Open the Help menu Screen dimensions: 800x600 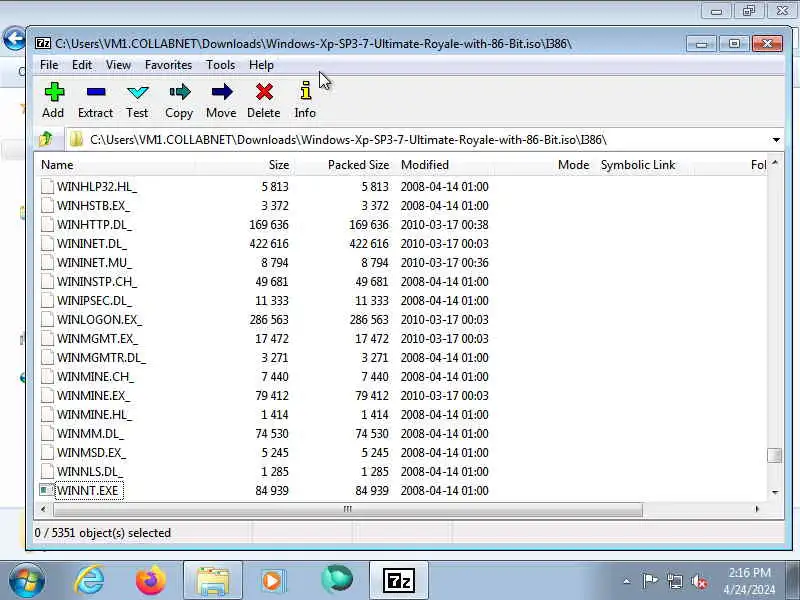click(261, 65)
